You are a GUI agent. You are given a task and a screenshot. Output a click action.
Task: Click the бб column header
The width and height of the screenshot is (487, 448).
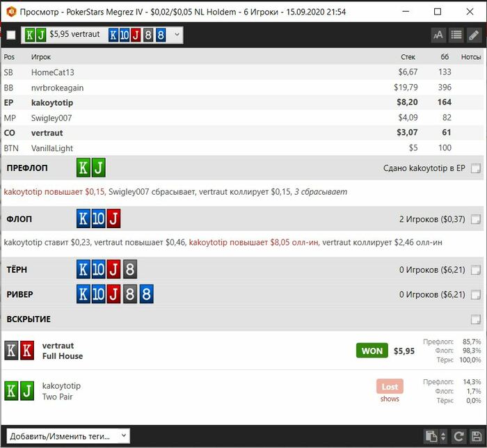(445, 57)
